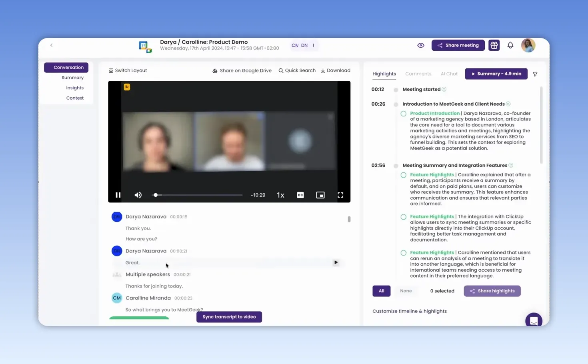Enable picture-in-picture mode
This screenshot has width=588, height=364.
320,195
